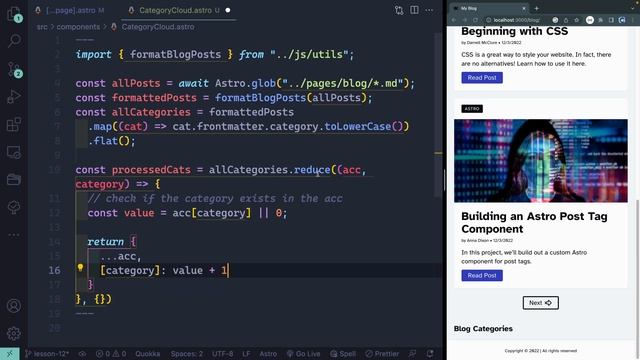
Task: Click the feedback icon in status bar
Action: 412,353
